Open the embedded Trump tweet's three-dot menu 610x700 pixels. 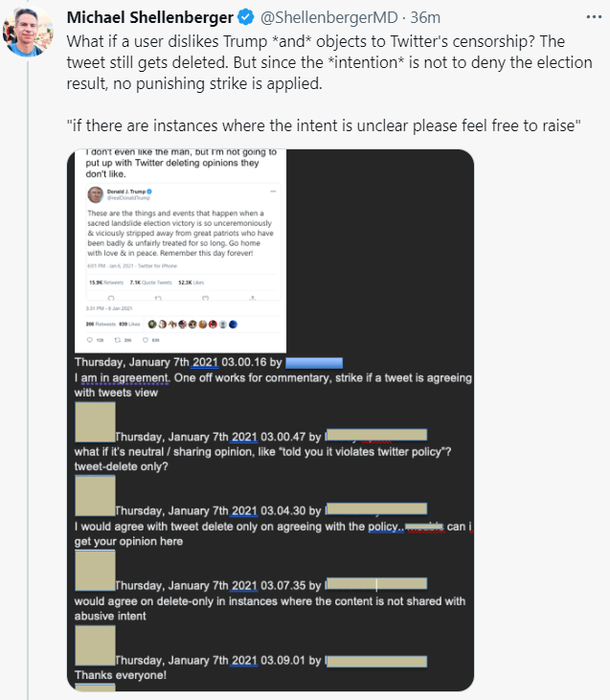coord(273,191)
